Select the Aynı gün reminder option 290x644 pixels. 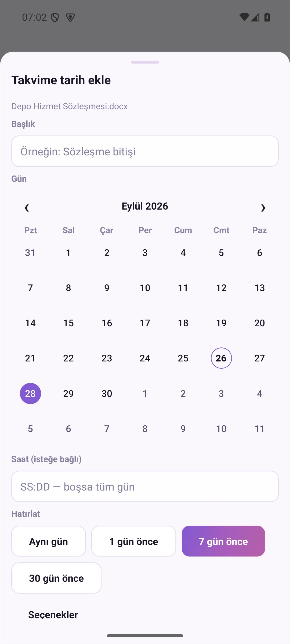pos(48,541)
